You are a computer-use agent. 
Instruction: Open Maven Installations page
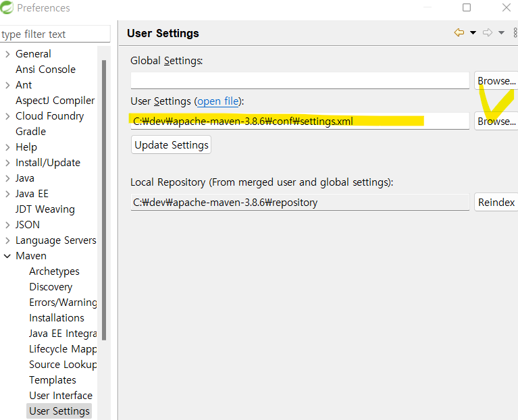(x=57, y=317)
